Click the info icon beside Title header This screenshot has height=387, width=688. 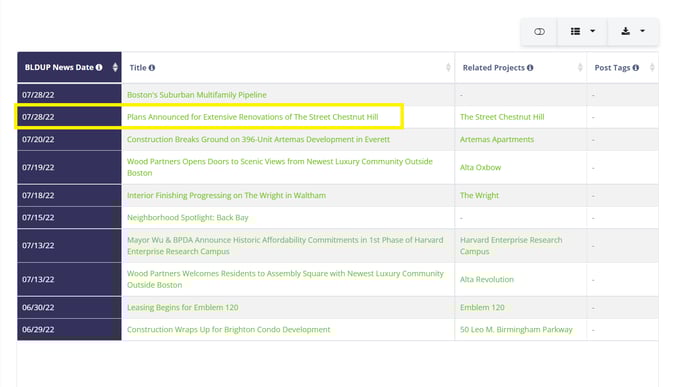coord(152,68)
